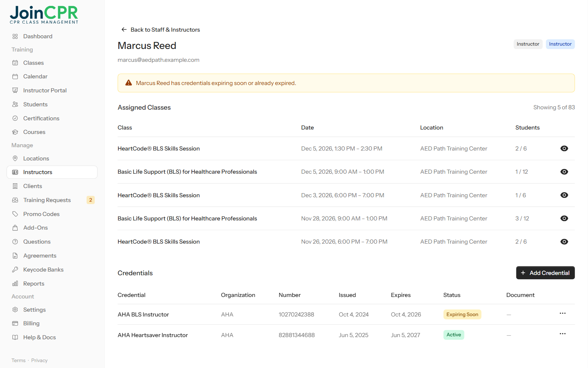The image size is (588, 368).
Task: Click the warning triangle in the credentials alert
Action: pos(129,83)
